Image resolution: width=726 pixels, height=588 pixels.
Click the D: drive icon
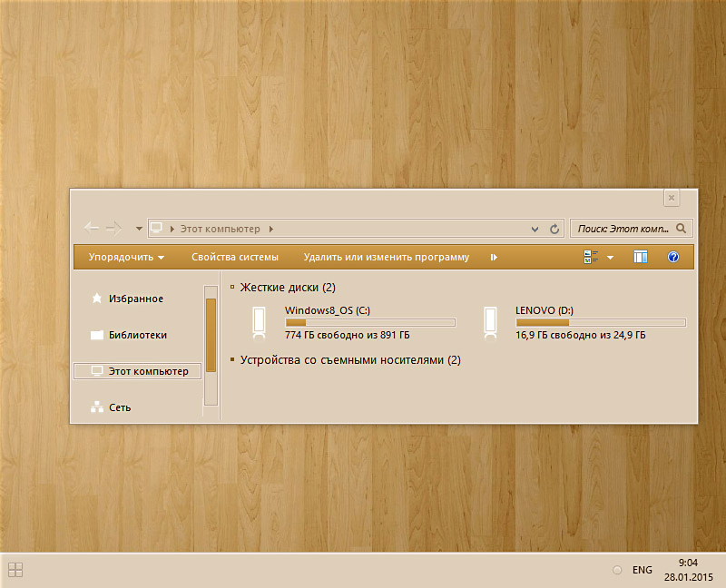[490, 323]
